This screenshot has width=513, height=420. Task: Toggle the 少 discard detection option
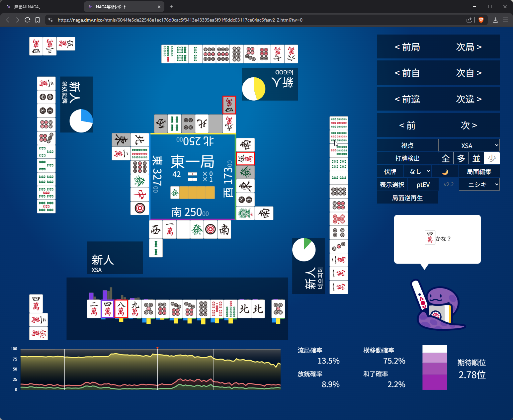(x=492, y=158)
